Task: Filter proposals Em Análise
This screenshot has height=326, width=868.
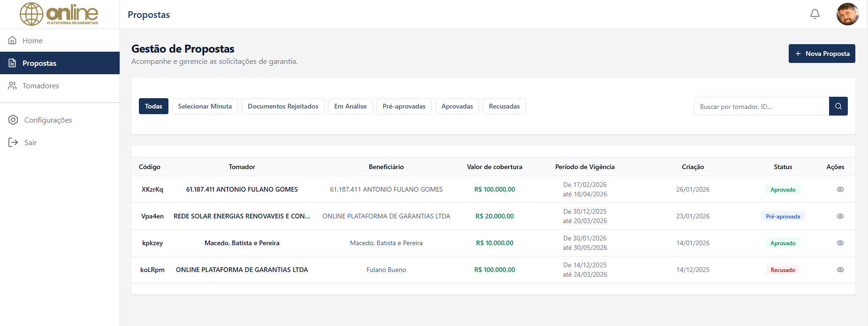Action: (x=350, y=106)
